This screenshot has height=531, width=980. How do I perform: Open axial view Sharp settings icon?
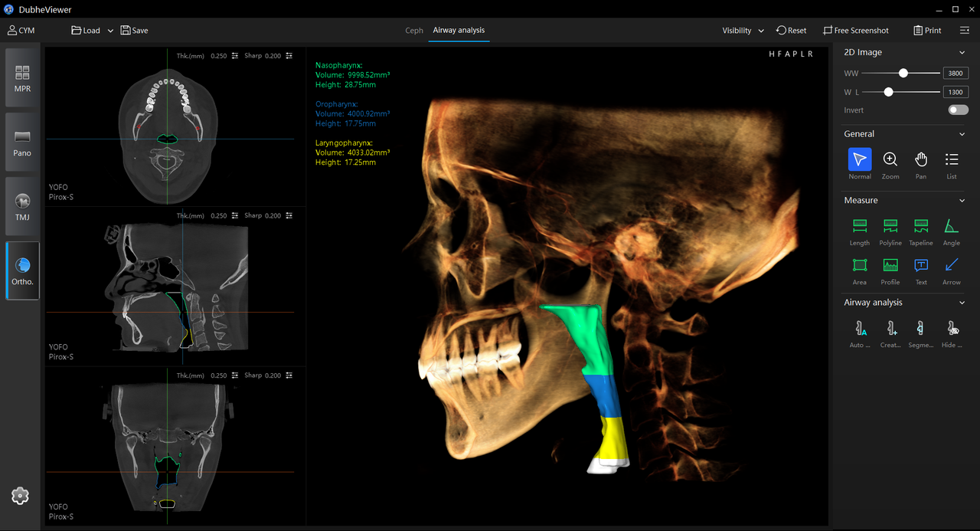[289, 56]
